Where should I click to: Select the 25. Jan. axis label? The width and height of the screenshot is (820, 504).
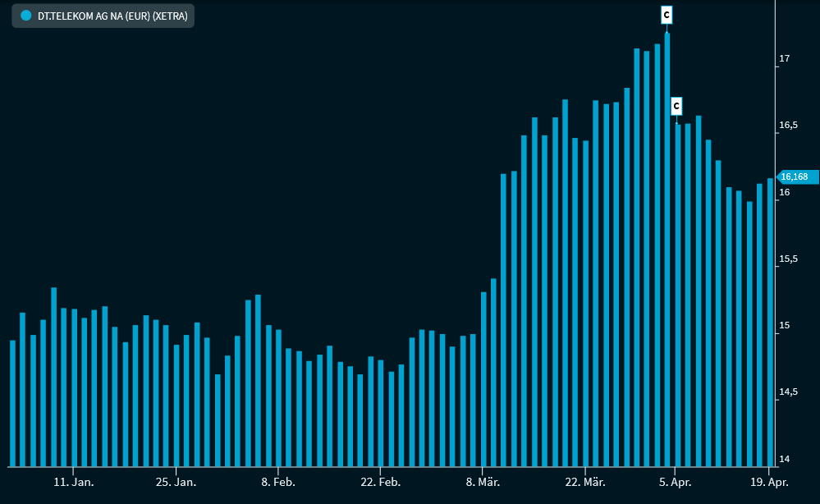(x=176, y=483)
